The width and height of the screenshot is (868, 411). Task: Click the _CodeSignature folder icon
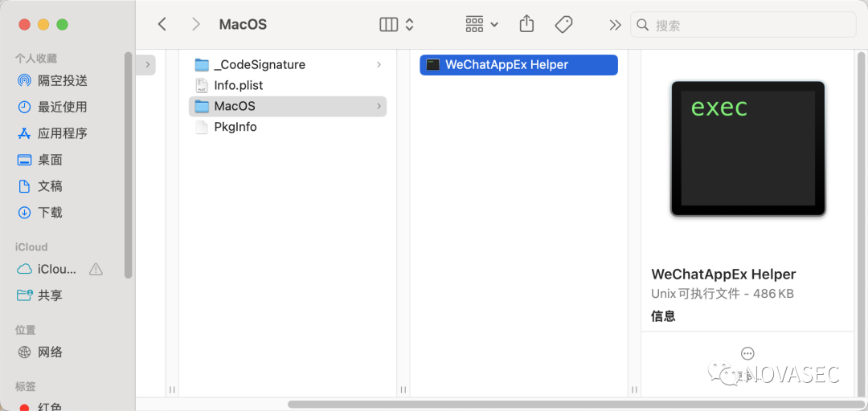(x=202, y=65)
